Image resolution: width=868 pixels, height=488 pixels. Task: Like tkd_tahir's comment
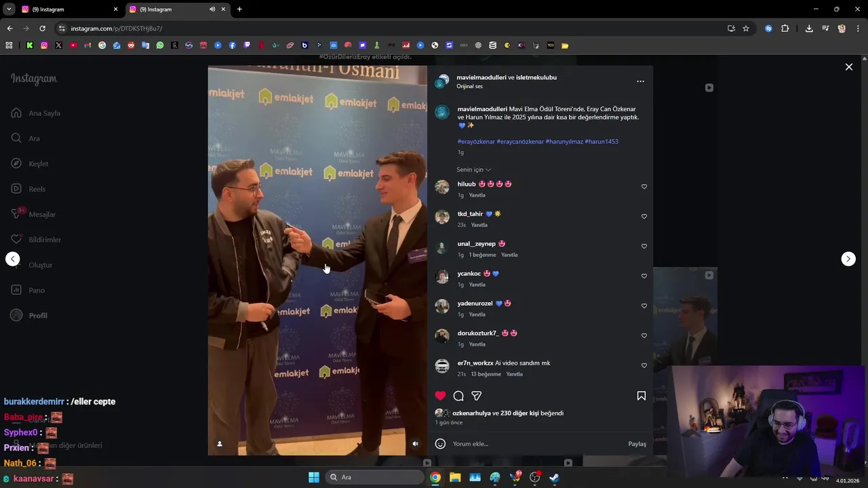tap(644, 216)
